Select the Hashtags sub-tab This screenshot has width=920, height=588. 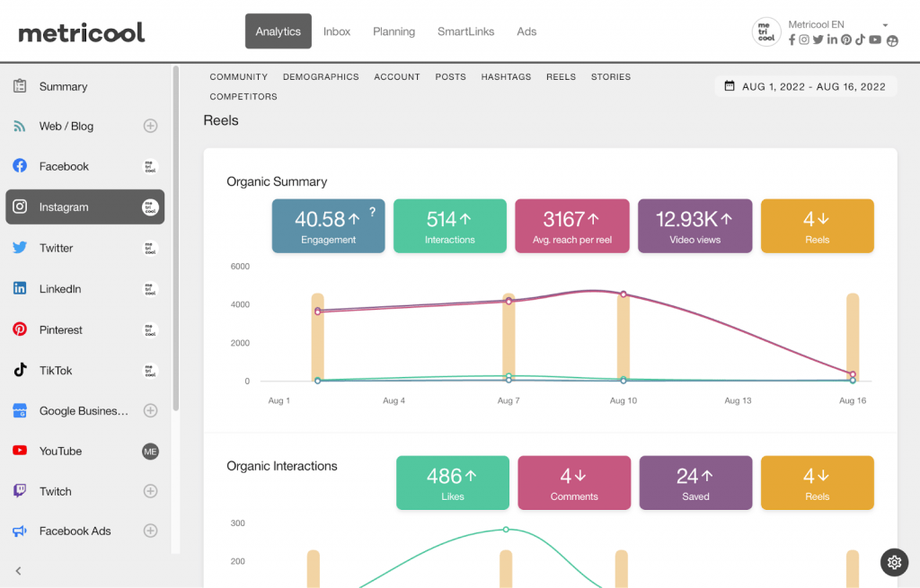[x=507, y=77]
